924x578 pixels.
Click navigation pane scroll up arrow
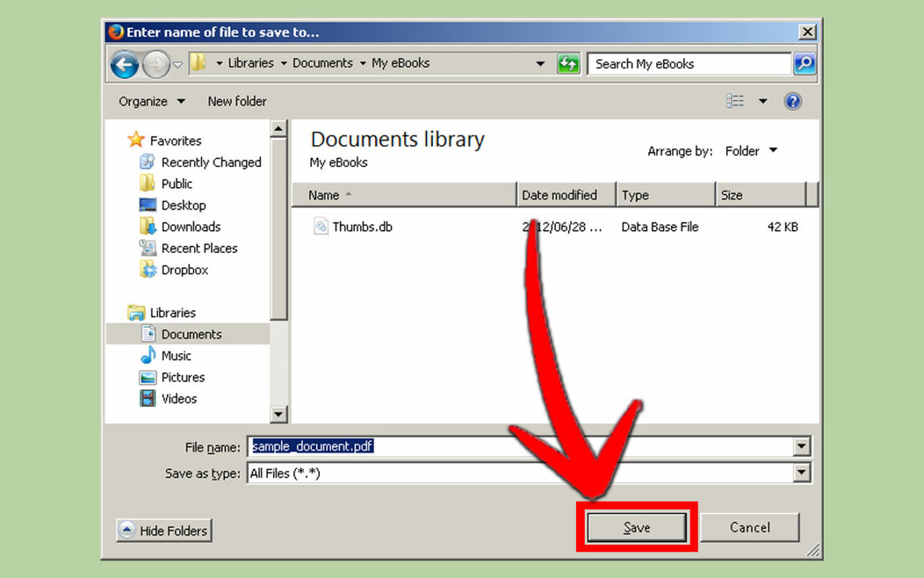(x=278, y=128)
